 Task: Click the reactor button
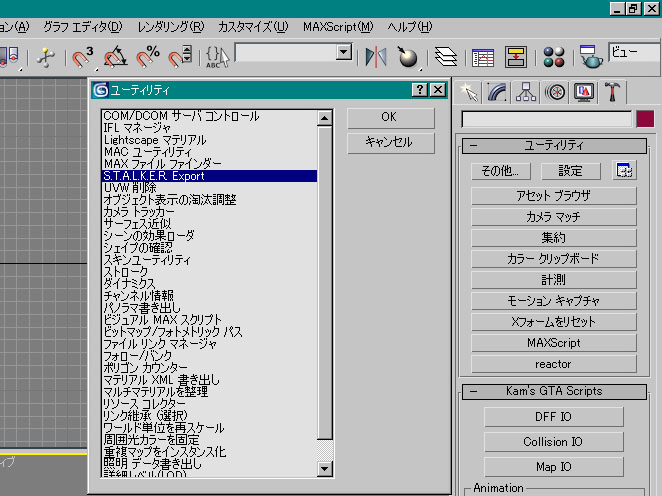[x=553, y=364]
